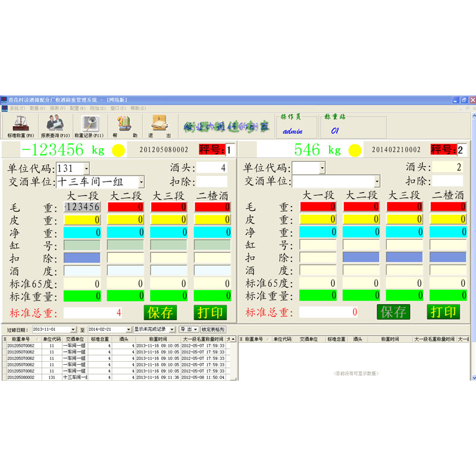Click cell 十三车间一组 in last table row
The image size is (476, 476).
(75, 378)
